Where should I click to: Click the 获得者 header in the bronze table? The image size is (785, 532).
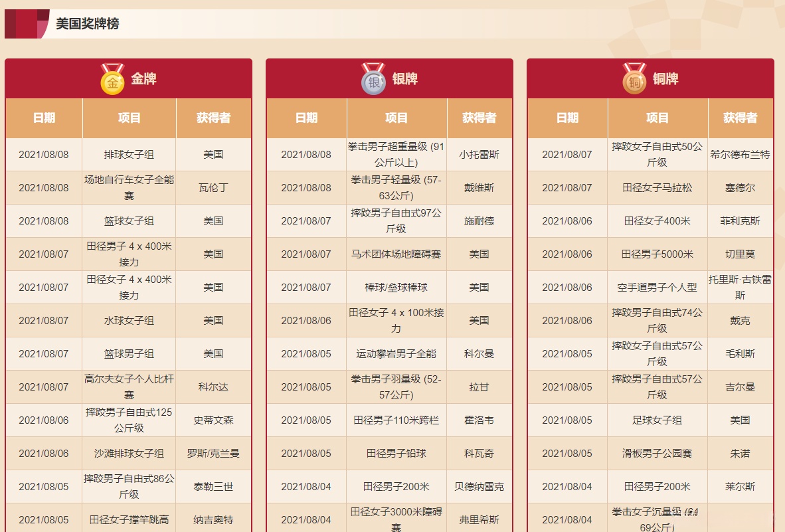[x=741, y=118]
